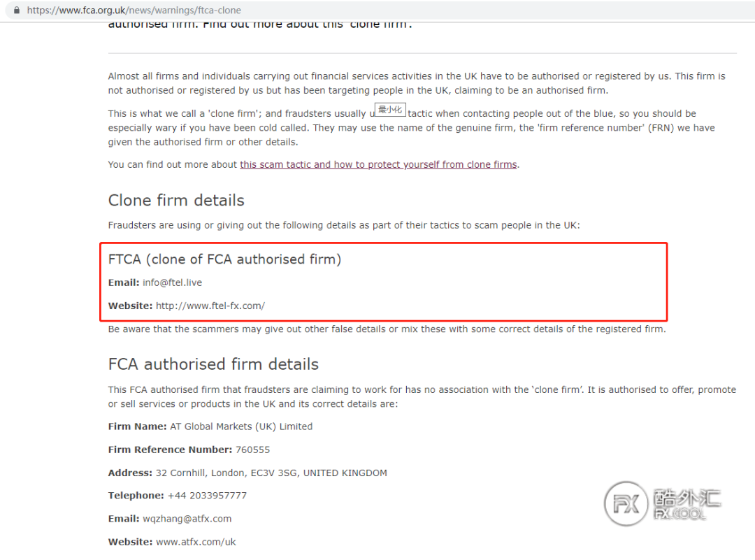Click the clone website http://www.ftel-fx.com/
755x560 pixels.
(210, 306)
